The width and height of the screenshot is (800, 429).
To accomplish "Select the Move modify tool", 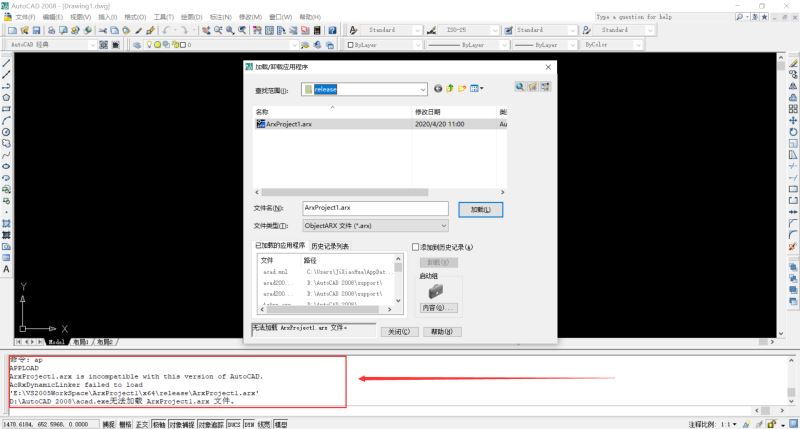I will coord(793,120).
